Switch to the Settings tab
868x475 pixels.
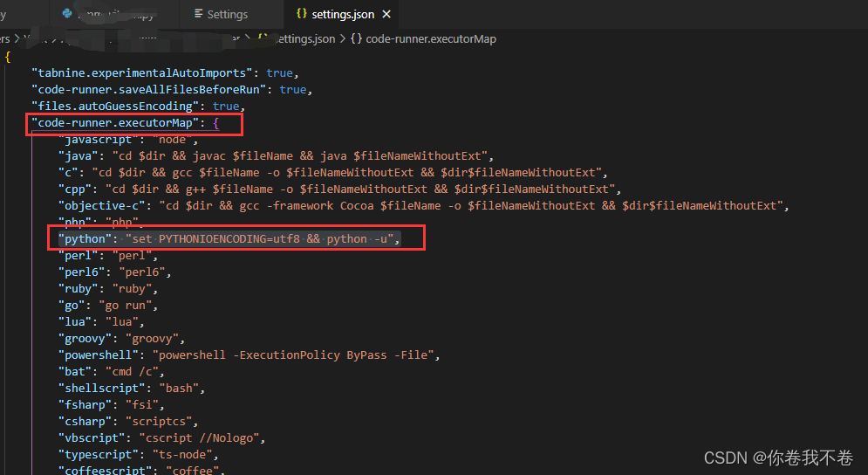[227, 14]
